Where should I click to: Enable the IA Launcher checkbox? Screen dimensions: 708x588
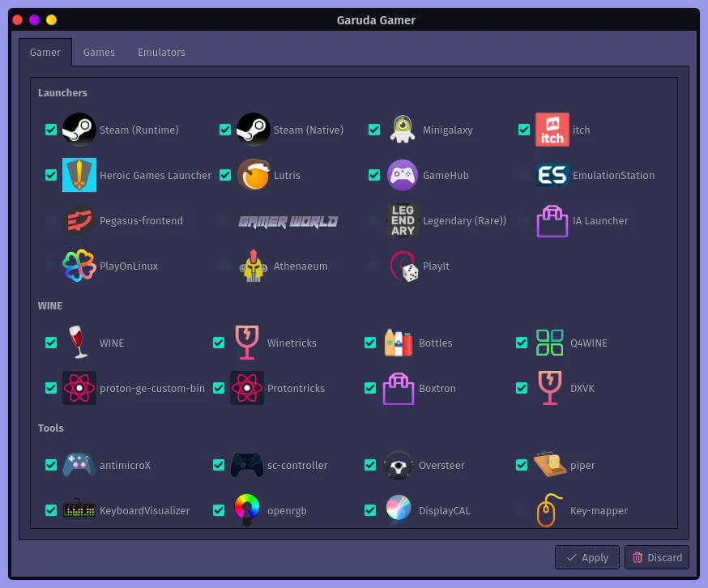tap(524, 220)
